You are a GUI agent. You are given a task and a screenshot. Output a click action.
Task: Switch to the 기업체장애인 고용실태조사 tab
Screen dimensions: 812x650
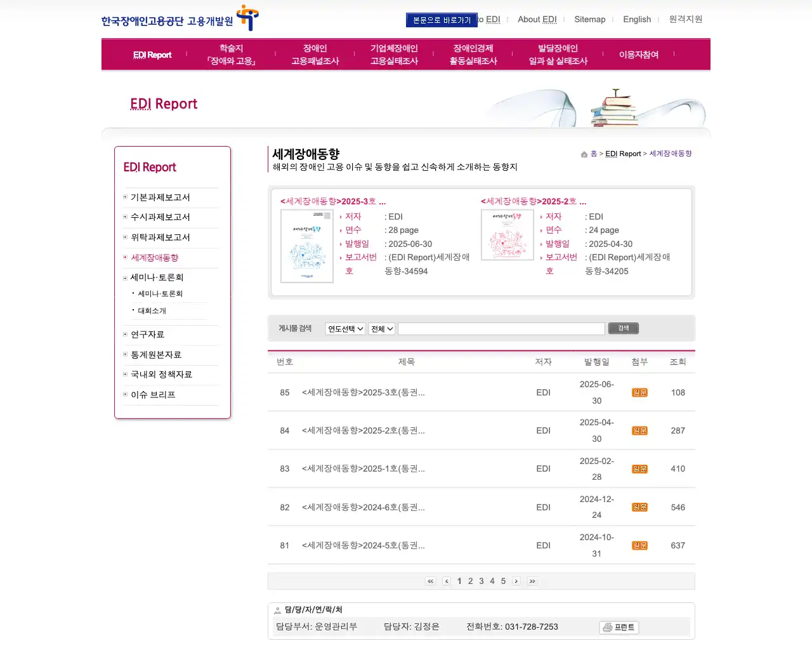tap(393, 54)
